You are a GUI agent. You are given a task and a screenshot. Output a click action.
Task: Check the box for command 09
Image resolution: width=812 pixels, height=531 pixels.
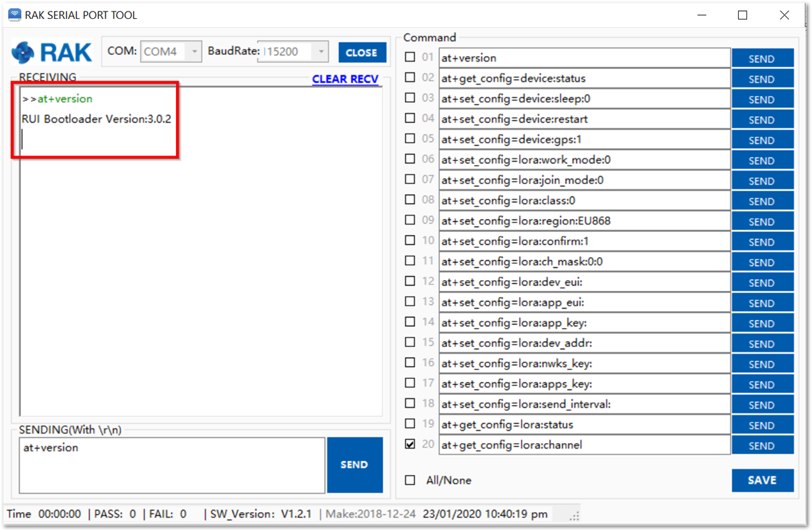[x=410, y=221]
